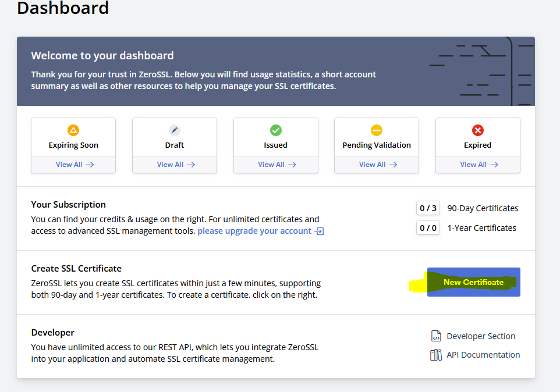Click the Developer Section code file icon
The image size is (560, 392).
pos(436,336)
